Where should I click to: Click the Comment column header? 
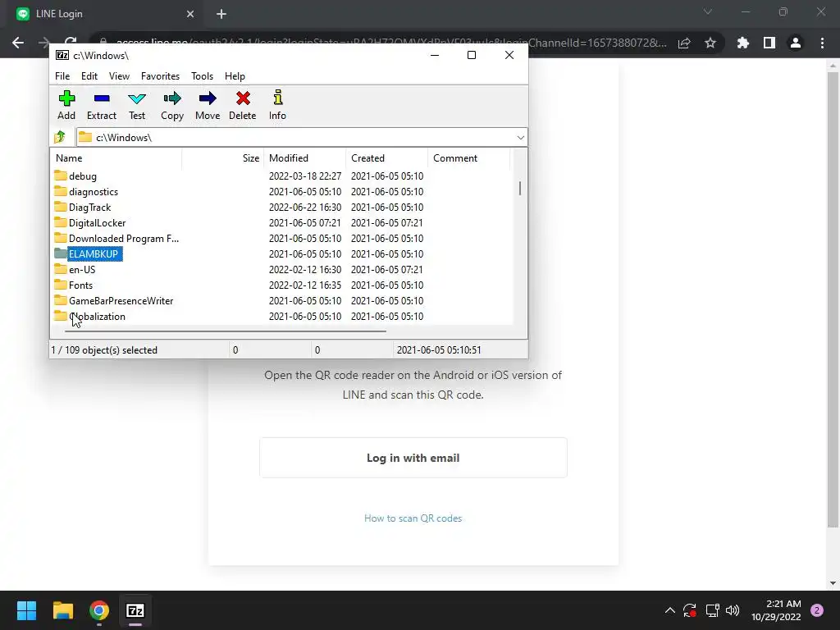click(468, 158)
